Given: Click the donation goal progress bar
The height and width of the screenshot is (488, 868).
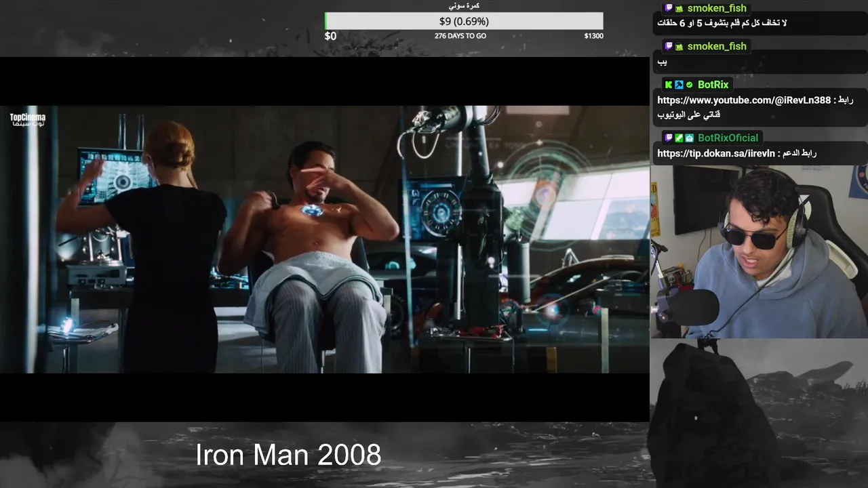Looking at the screenshot, I should click(x=464, y=21).
